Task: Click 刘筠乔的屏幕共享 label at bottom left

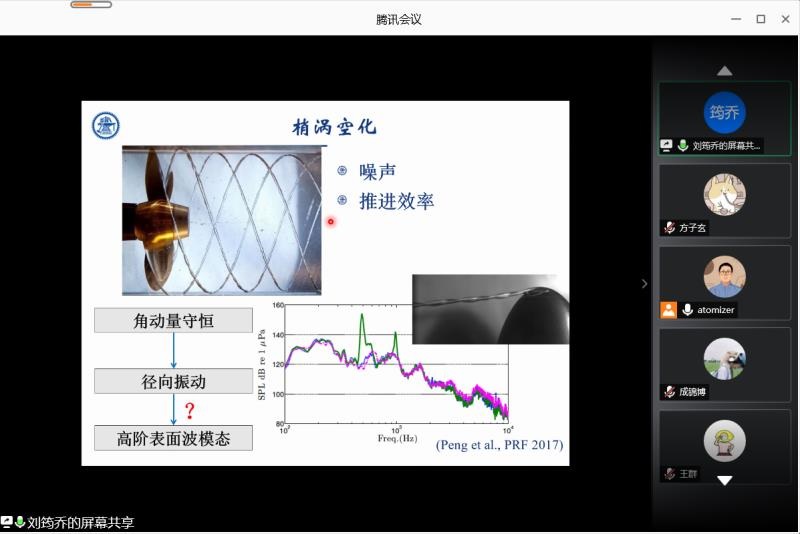Action: tap(80, 522)
